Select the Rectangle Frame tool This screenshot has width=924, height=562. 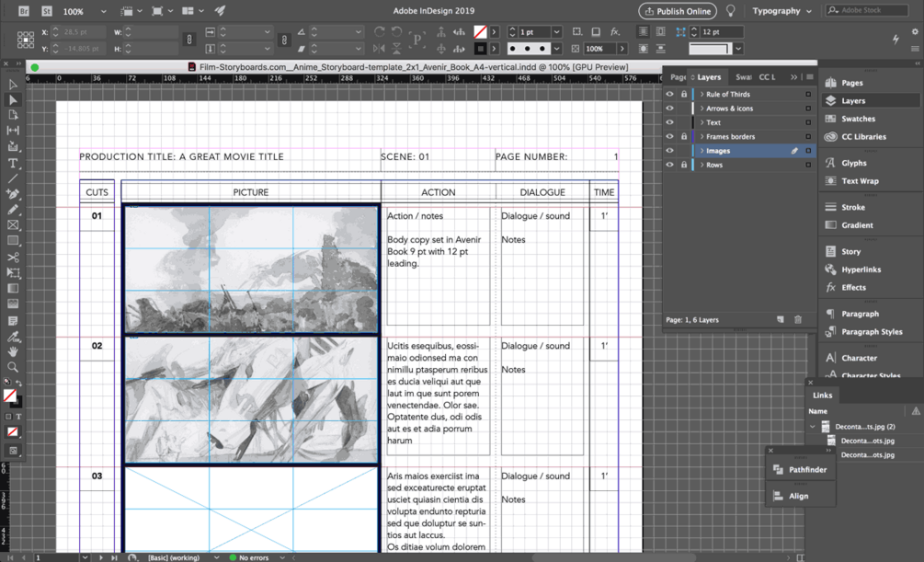[x=13, y=225]
